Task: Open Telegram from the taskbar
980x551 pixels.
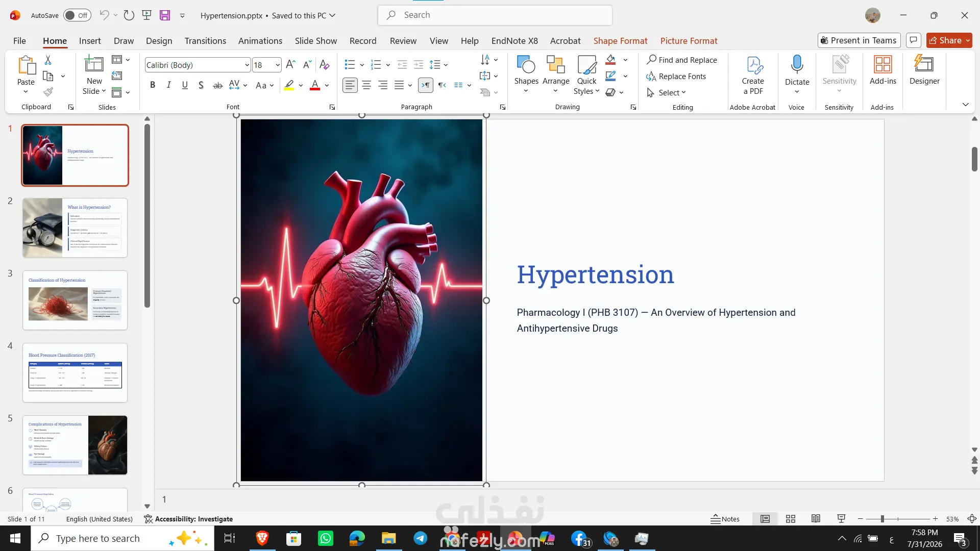Action: (421, 538)
